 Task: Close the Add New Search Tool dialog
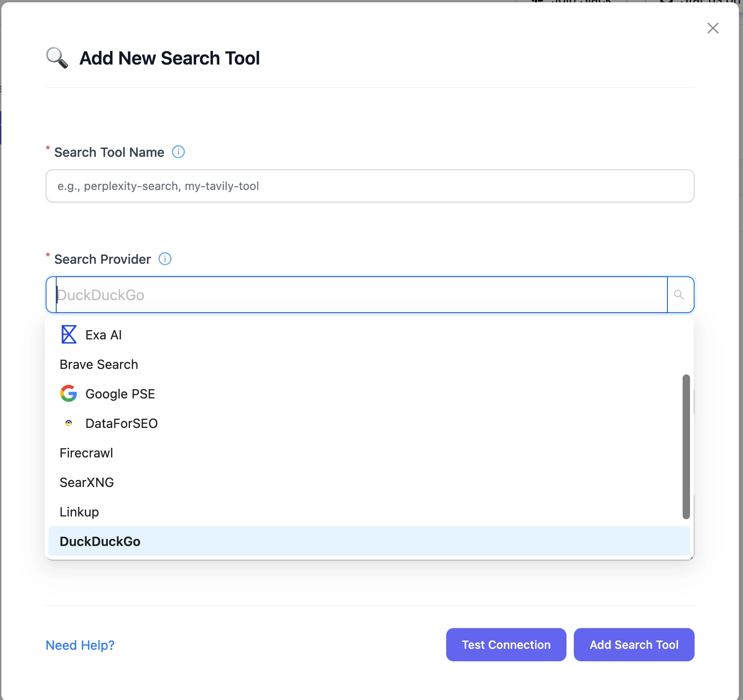click(x=713, y=28)
